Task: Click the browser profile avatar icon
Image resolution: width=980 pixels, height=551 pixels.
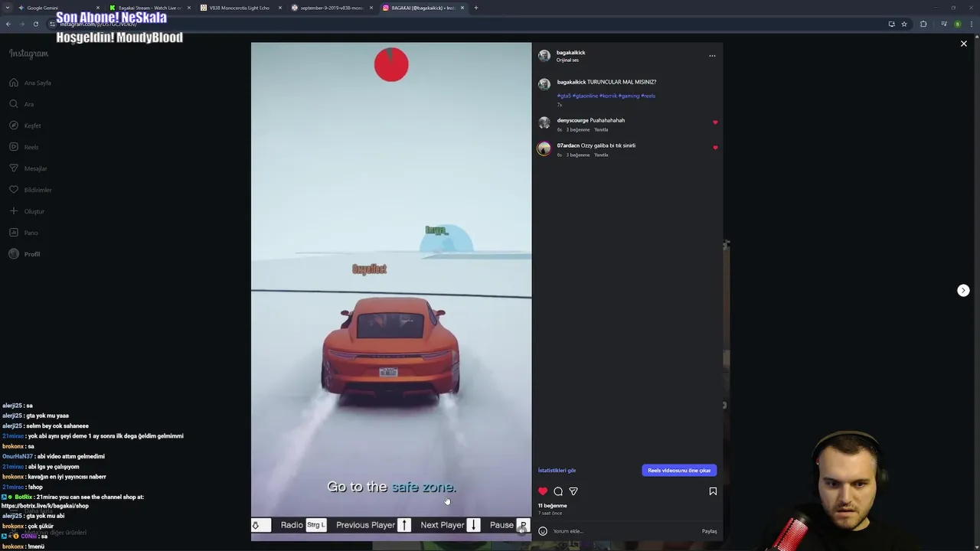Action: (x=957, y=24)
